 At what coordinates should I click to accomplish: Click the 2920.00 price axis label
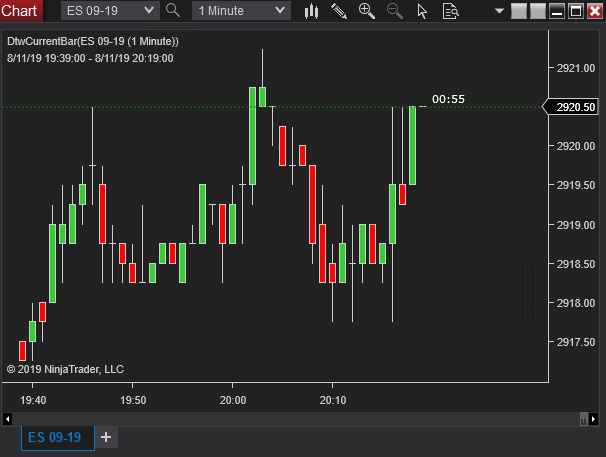[x=575, y=146]
